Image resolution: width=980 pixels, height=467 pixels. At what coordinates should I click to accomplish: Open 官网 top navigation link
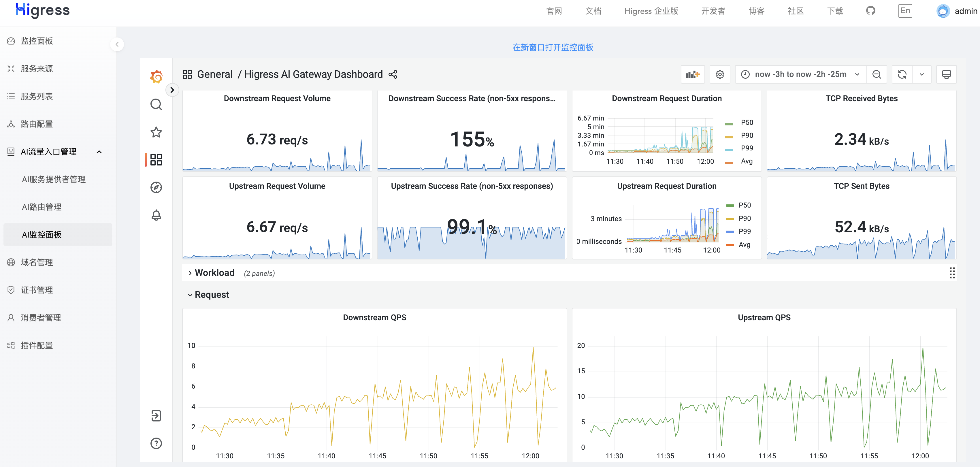(554, 11)
